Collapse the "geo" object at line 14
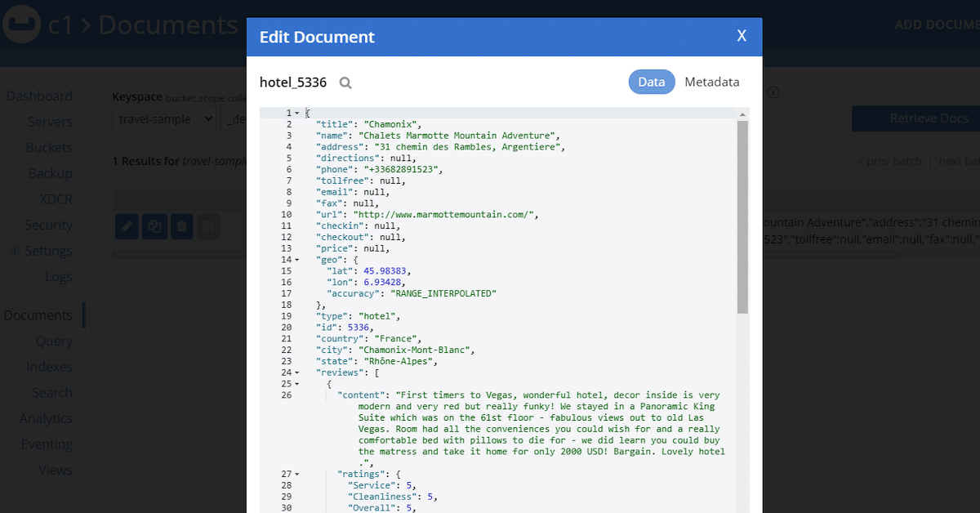 296,260
